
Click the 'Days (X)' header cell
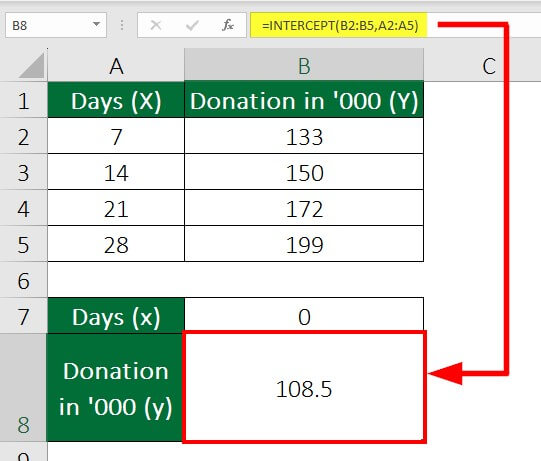pyautogui.click(x=116, y=100)
